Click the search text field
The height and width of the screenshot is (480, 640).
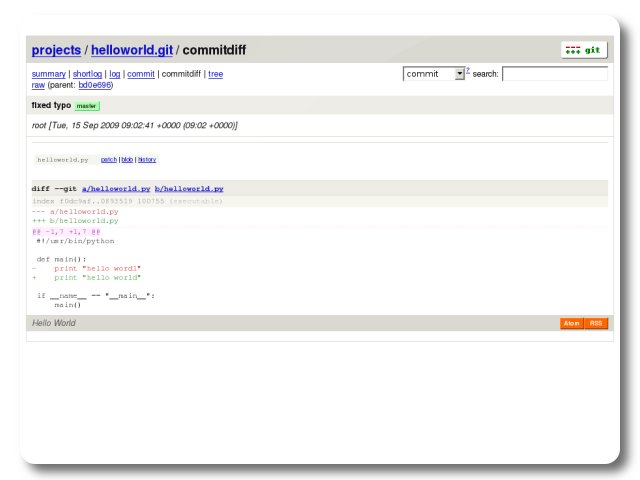point(554,74)
